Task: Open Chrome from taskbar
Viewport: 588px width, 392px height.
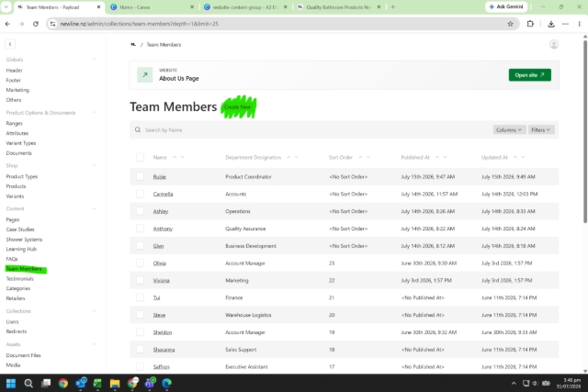Action: pos(63,383)
